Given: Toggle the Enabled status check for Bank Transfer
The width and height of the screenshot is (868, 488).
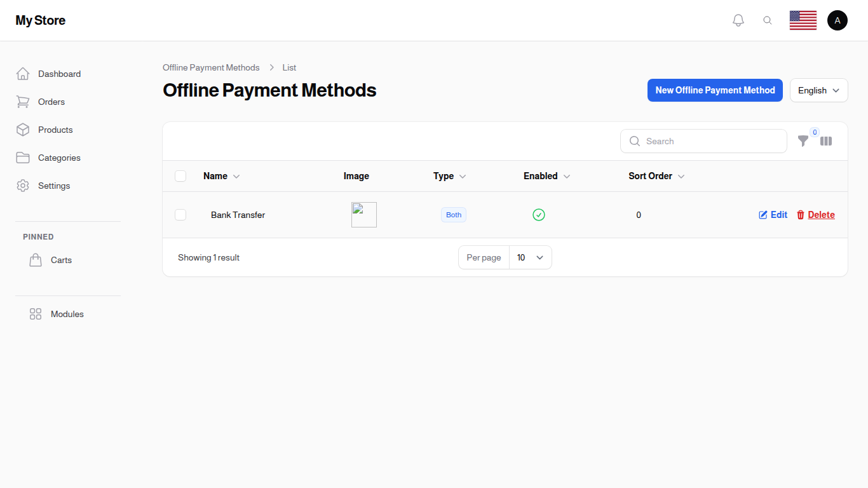Looking at the screenshot, I should [x=539, y=215].
